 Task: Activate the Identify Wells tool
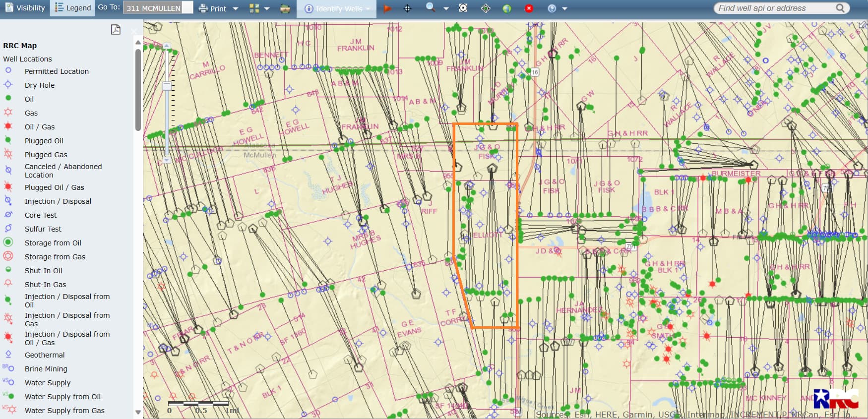(x=337, y=8)
